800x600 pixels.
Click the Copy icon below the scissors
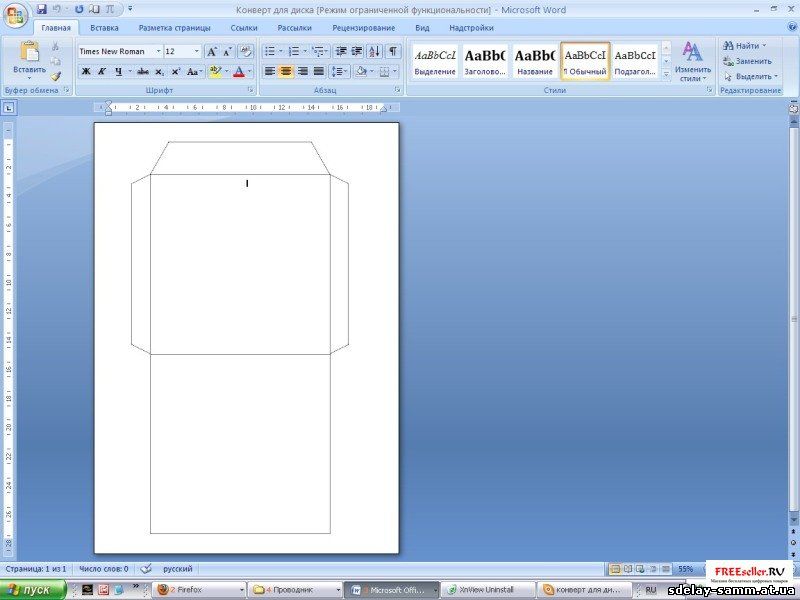click(55, 62)
